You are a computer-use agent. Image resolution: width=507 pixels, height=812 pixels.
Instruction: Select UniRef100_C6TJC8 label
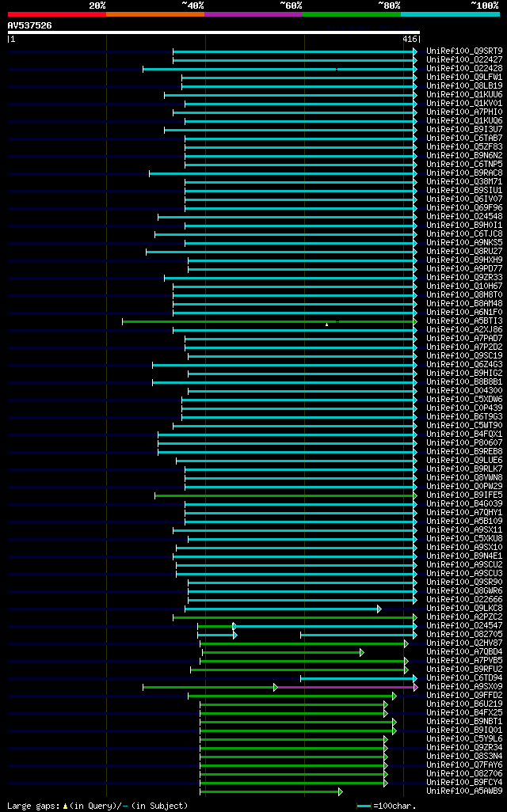tap(464, 234)
